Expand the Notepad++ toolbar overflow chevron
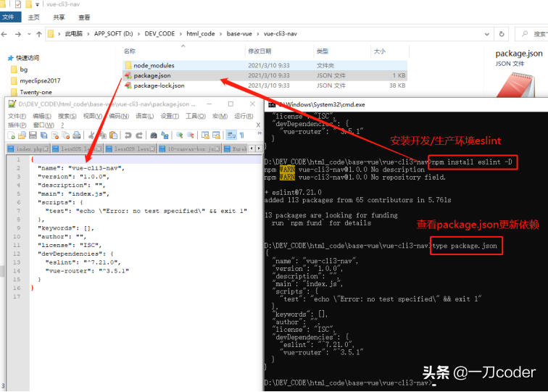The image size is (548, 392). point(260,133)
